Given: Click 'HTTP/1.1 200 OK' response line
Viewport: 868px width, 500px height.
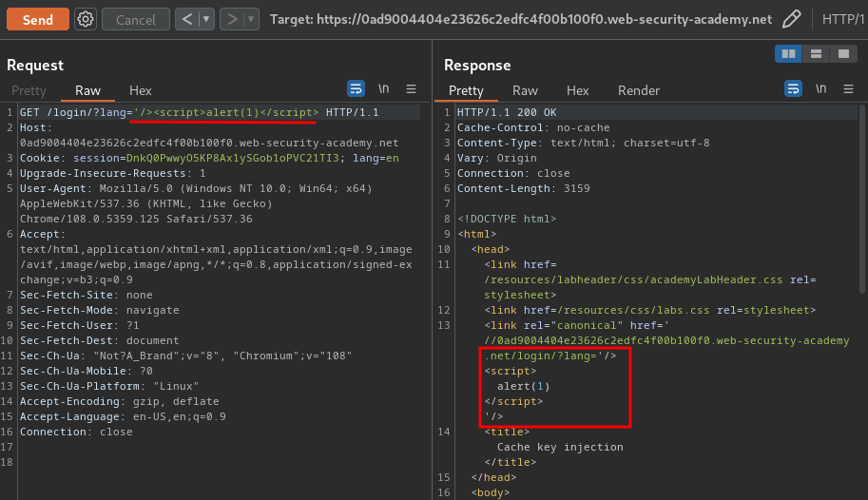Looking at the screenshot, I should pyautogui.click(x=507, y=112).
